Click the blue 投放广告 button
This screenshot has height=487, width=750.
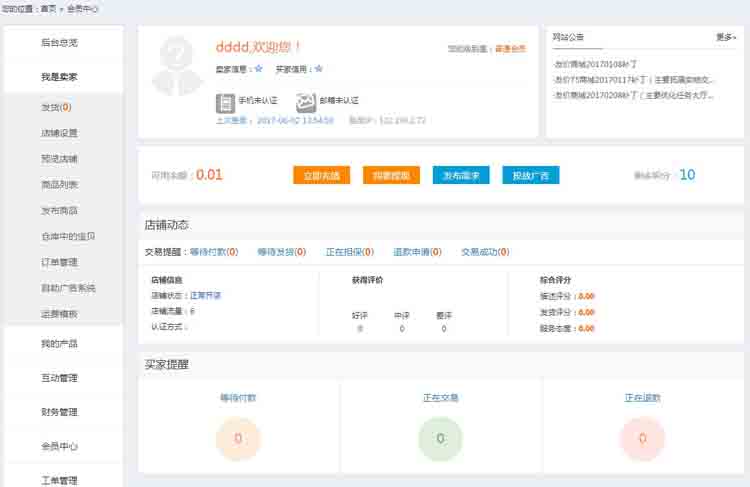[x=530, y=175]
